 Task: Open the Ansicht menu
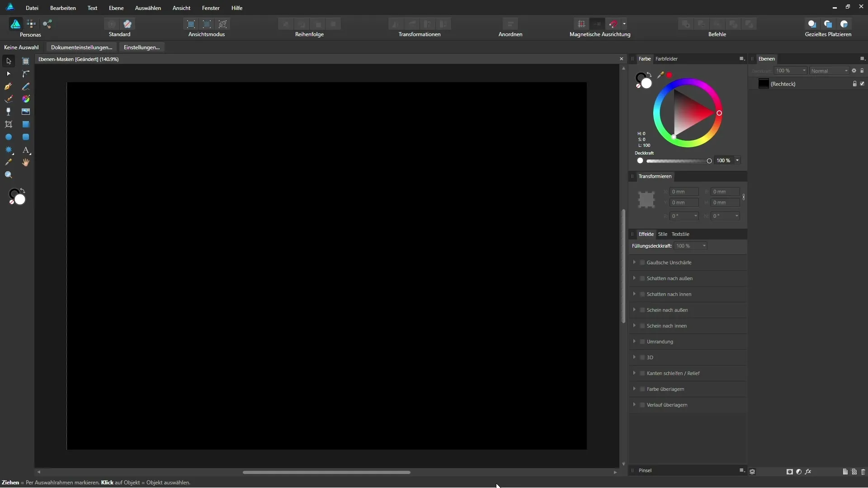tap(181, 8)
